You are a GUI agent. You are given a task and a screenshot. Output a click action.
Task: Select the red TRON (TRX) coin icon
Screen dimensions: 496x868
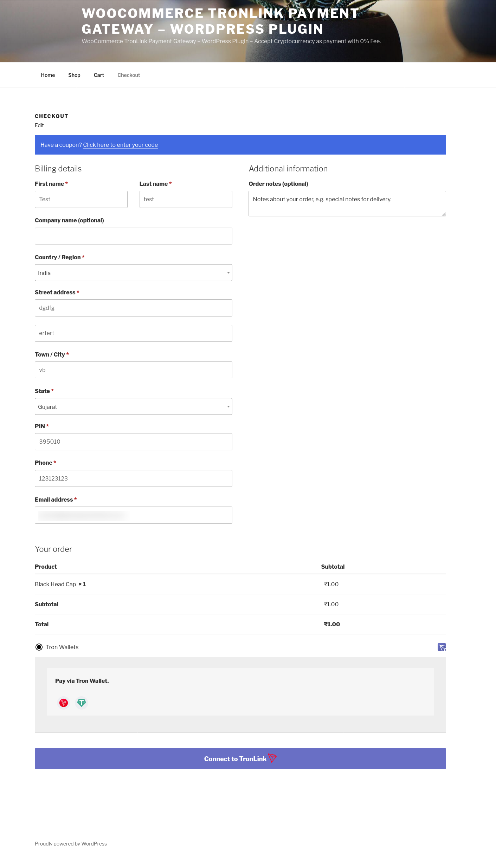[64, 703]
